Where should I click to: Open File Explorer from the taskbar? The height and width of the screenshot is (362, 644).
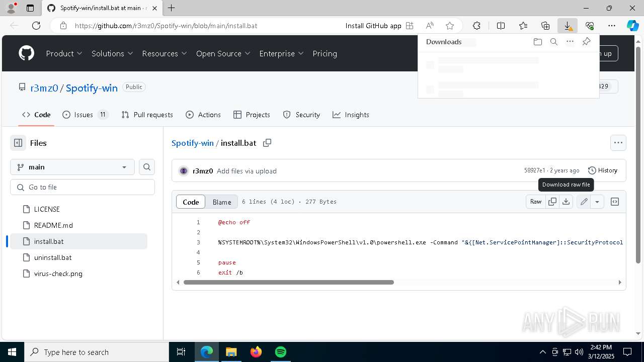[x=231, y=352]
